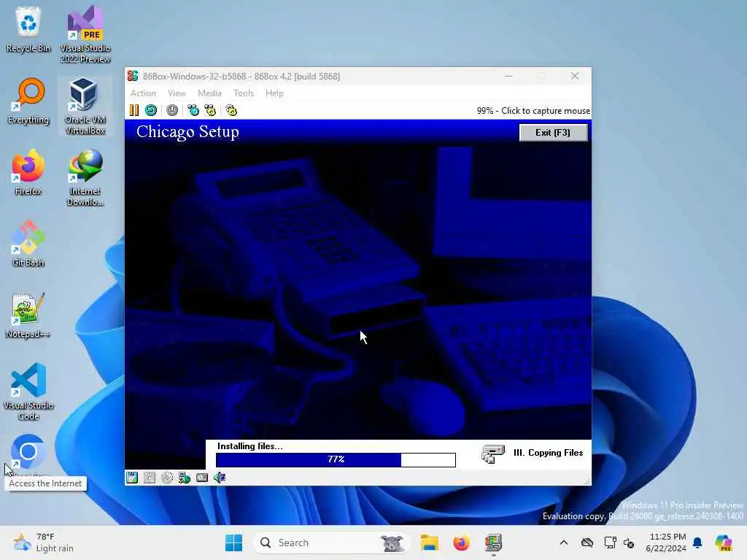Open the Help menu
This screenshot has height=560, width=747.
[274, 93]
